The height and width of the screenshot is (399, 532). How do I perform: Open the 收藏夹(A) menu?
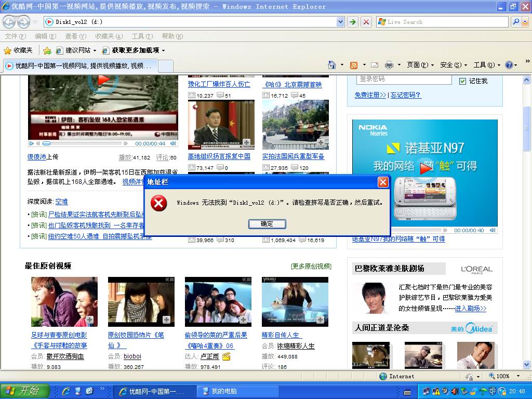pyautogui.click(x=109, y=36)
